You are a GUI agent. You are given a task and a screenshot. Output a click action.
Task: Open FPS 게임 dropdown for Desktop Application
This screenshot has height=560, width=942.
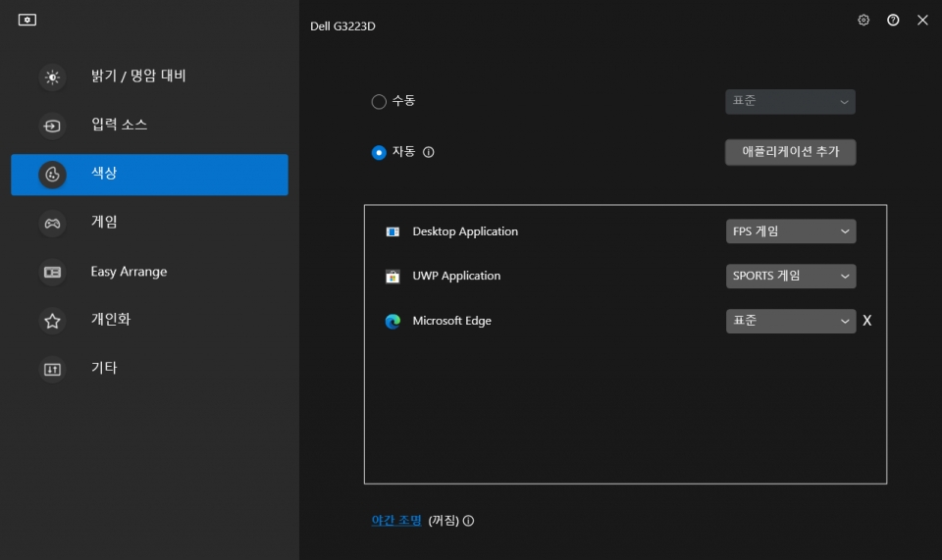tap(791, 231)
